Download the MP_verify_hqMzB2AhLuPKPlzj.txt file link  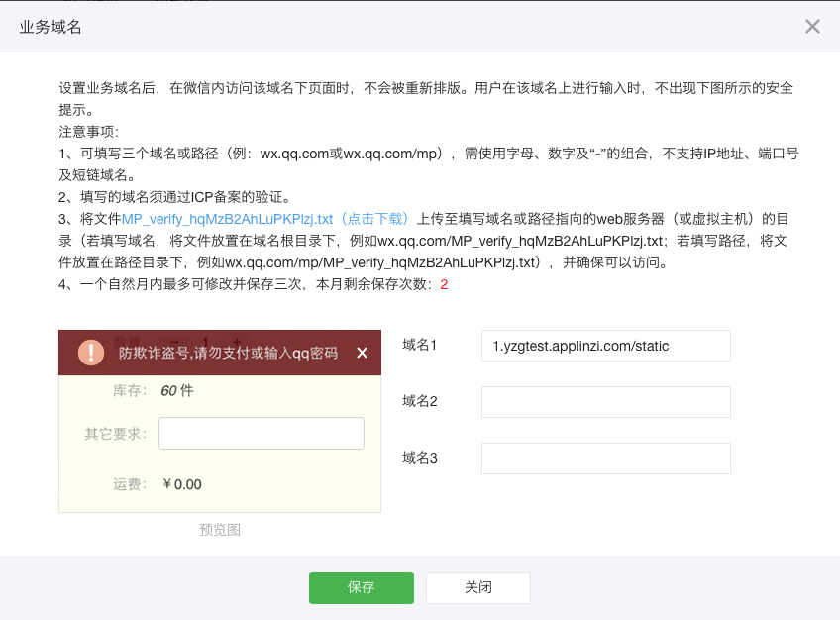pos(265,219)
